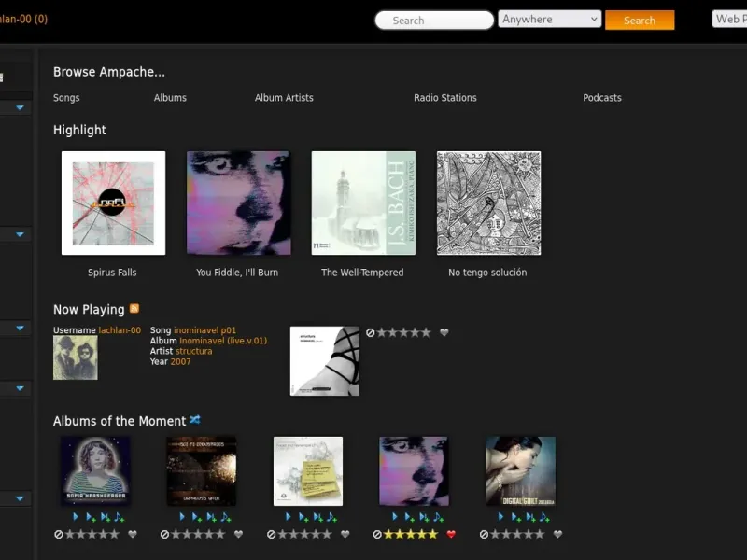The height and width of the screenshot is (560, 747).
Task: Play the five-star rated album next
Action: point(424,517)
